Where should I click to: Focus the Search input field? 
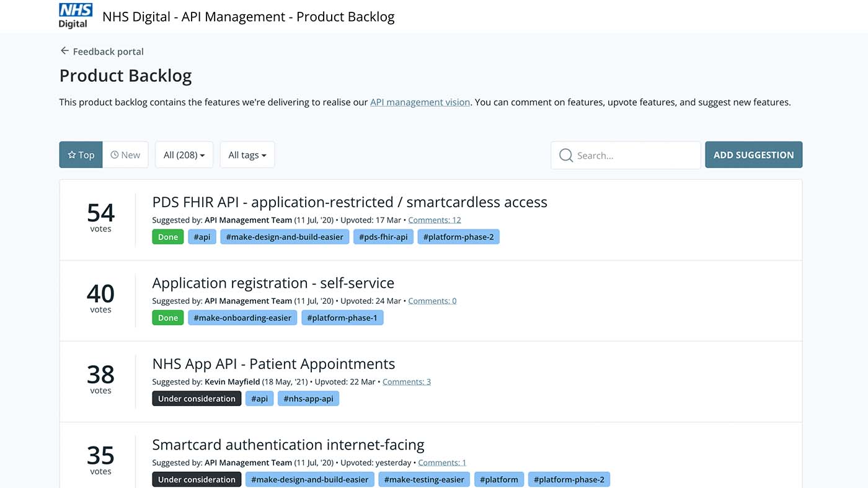pyautogui.click(x=626, y=155)
